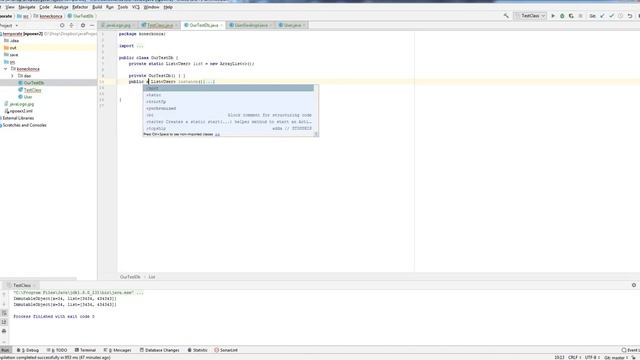Hide the Project panel with minimize icon
640x360 pixels.
(92, 25)
